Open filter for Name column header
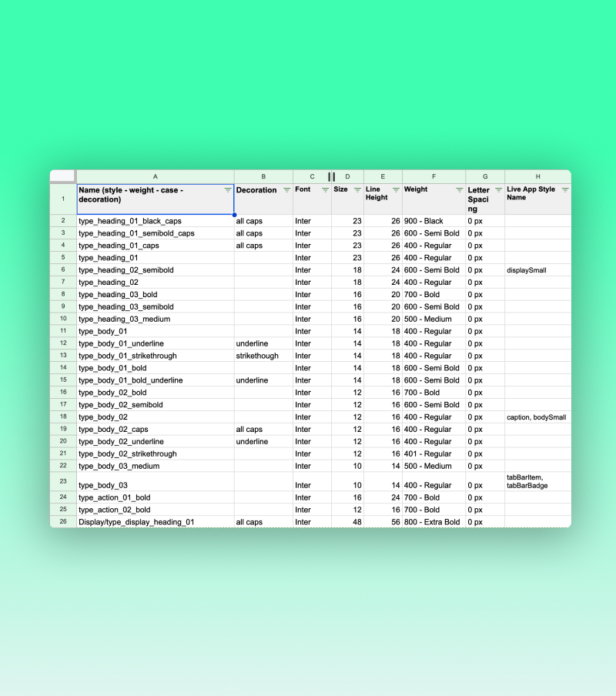Image resolution: width=616 pixels, height=696 pixels. (x=228, y=190)
